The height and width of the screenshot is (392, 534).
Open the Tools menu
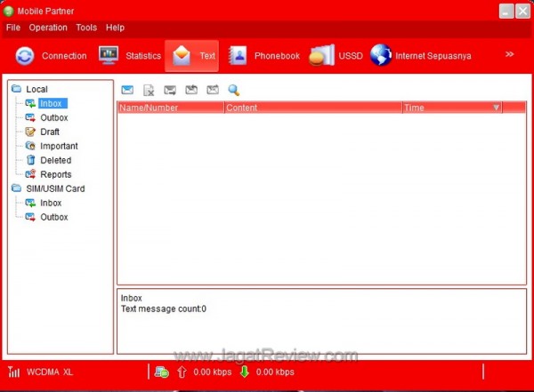[86, 28]
